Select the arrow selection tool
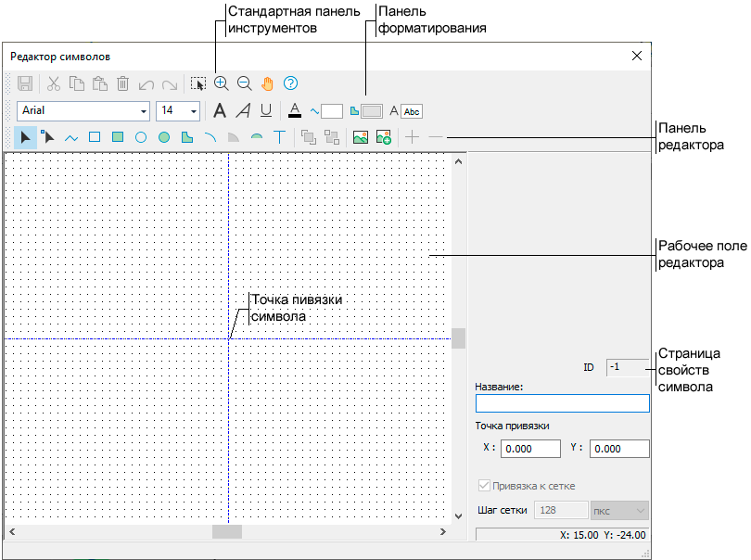 pos(26,137)
